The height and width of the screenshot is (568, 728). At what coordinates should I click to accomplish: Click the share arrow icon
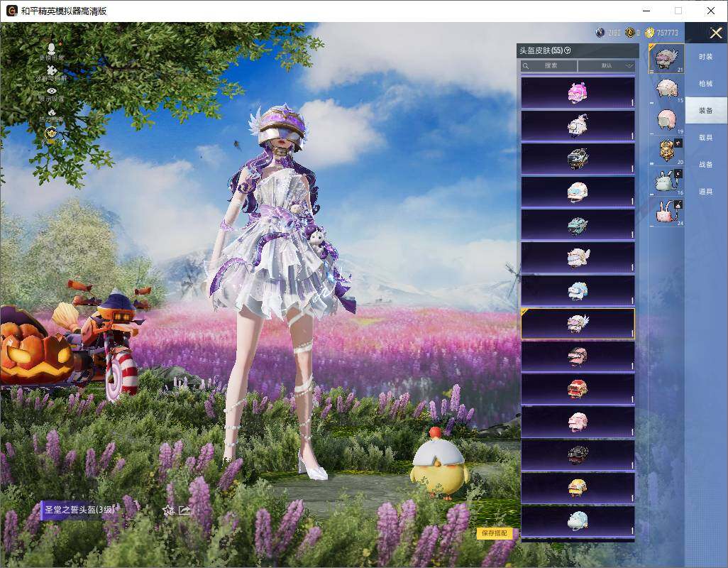(184, 510)
